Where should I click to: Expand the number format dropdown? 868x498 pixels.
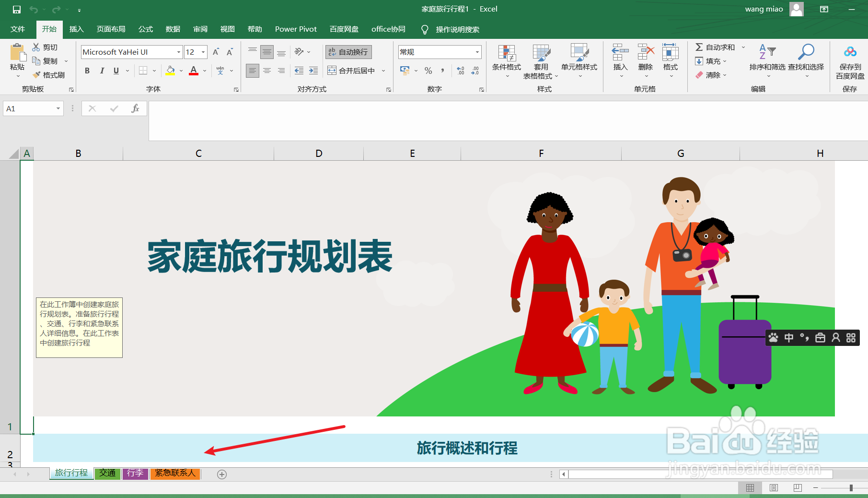point(477,52)
